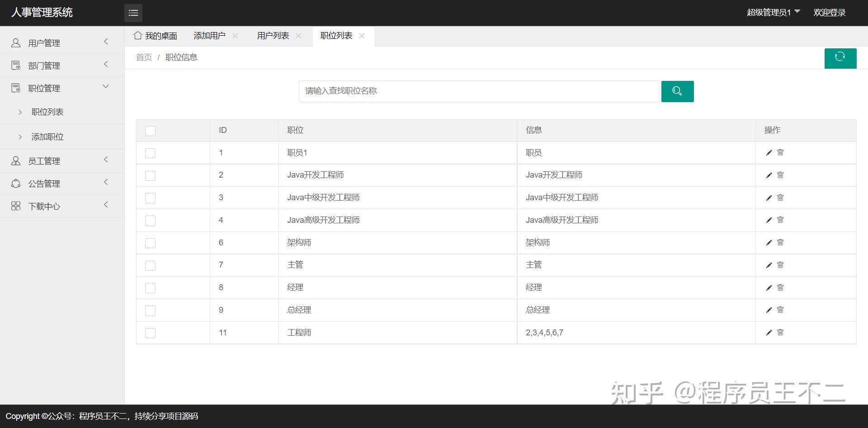
Task: Edit the 总经理 row
Action: [x=769, y=310]
